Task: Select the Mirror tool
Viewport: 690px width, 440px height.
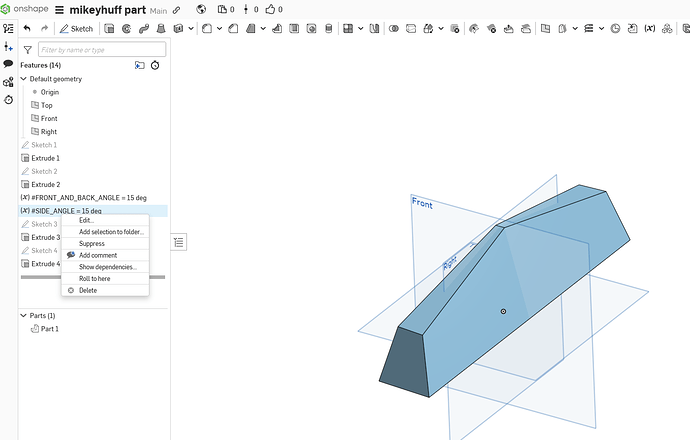Action: (374, 29)
